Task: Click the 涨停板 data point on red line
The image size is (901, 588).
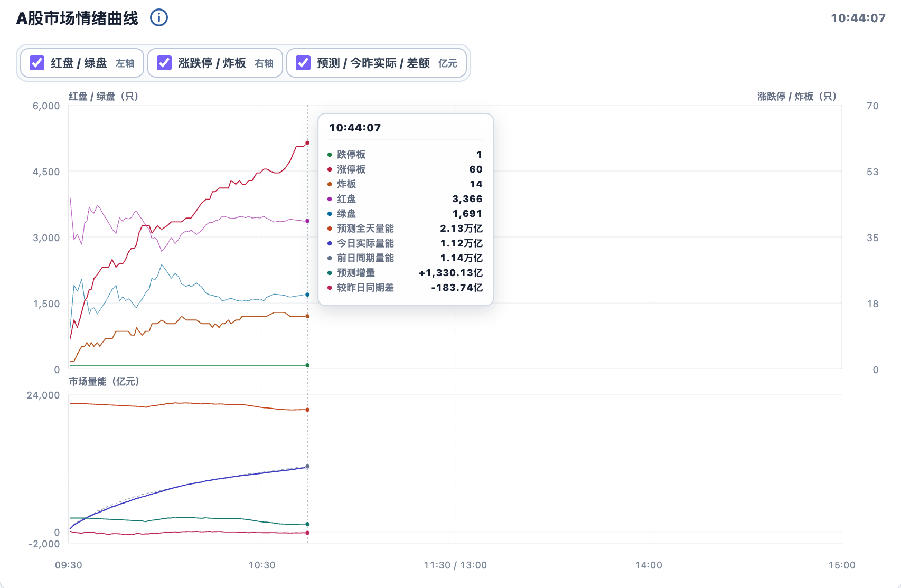Action: click(307, 143)
